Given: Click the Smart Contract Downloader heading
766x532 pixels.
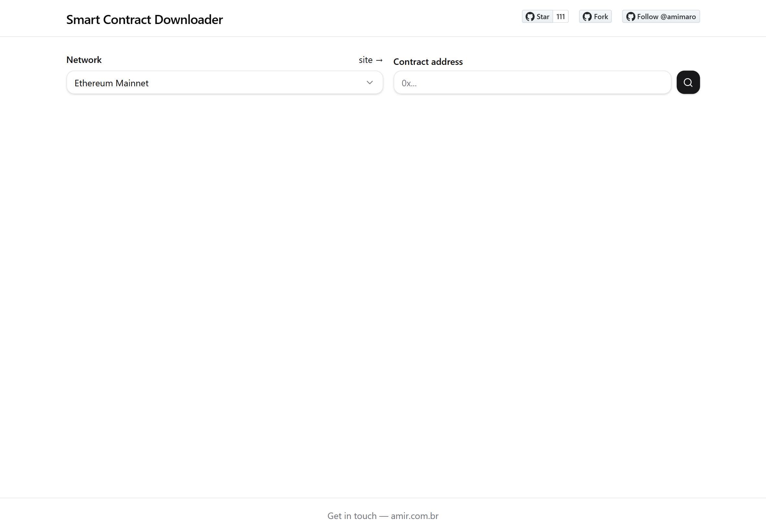Looking at the screenshot, I should [x=144, y=19].
